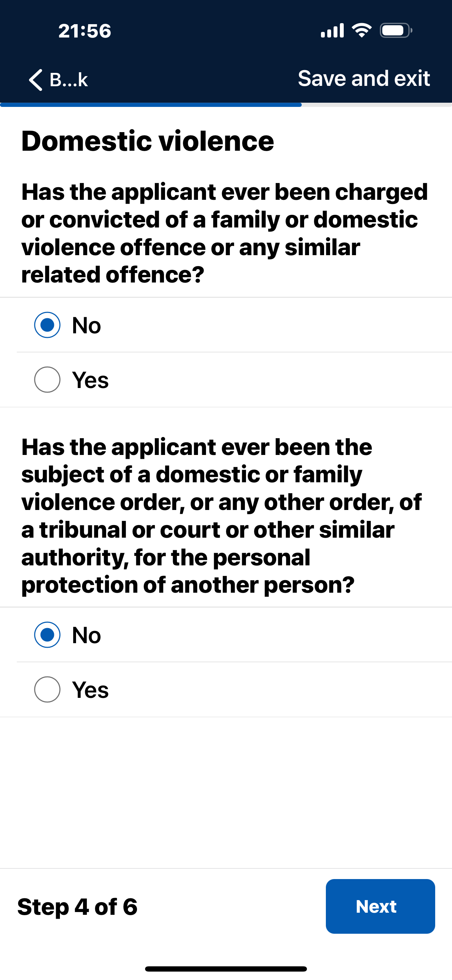Tap the Wi-Fi status icon
Screen dimensions: 452x980
pyautogui.click(x=362, y=30)
